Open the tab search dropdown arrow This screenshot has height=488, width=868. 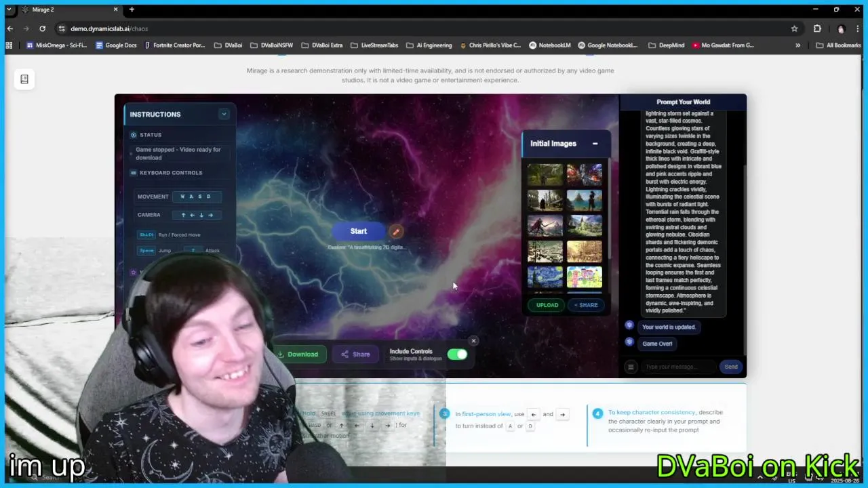coord(8,9)
